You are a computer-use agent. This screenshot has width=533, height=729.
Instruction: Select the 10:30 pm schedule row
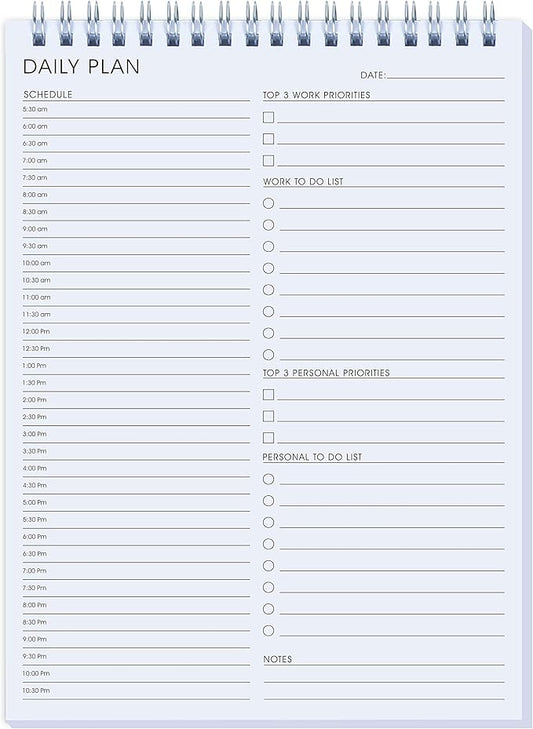(136, 691)
